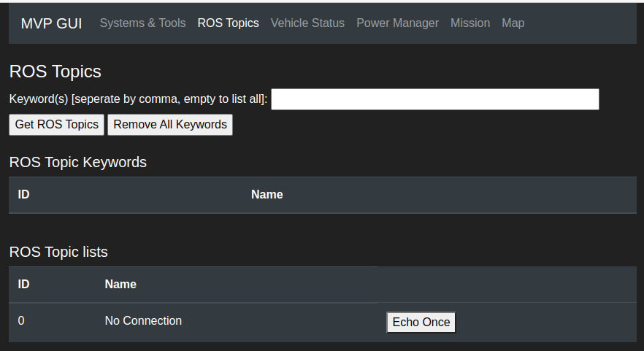Select the ROS Topics nav item
The image size is (644, 351).
point(228,23)
